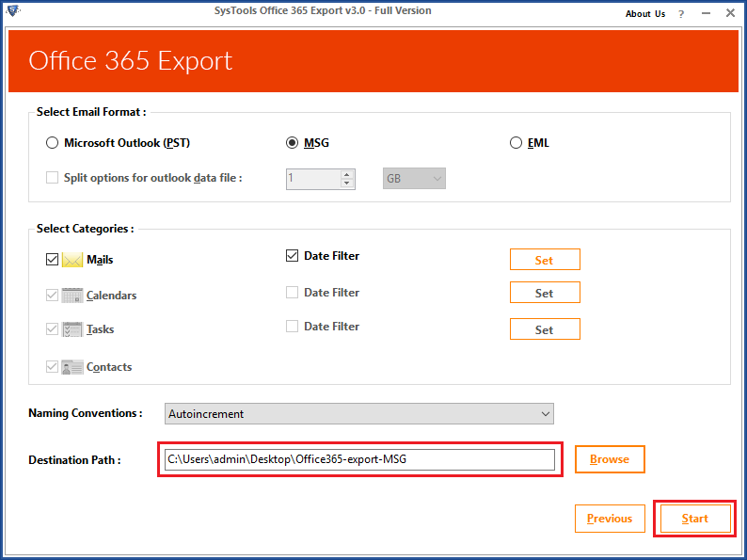Open the GB split size unit dropdown
This screenshot has height=560, width=747.
414,179
